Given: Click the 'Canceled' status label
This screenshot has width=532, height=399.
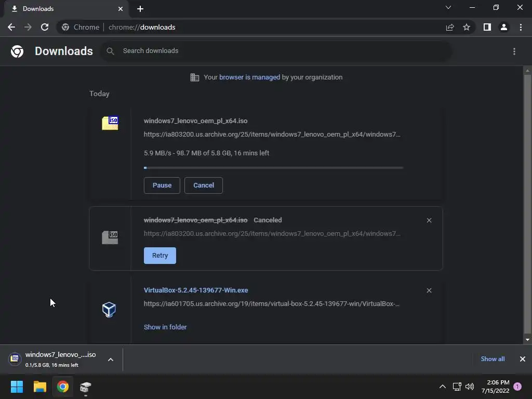Looking at the screenshot, I should tap(268, 220).
